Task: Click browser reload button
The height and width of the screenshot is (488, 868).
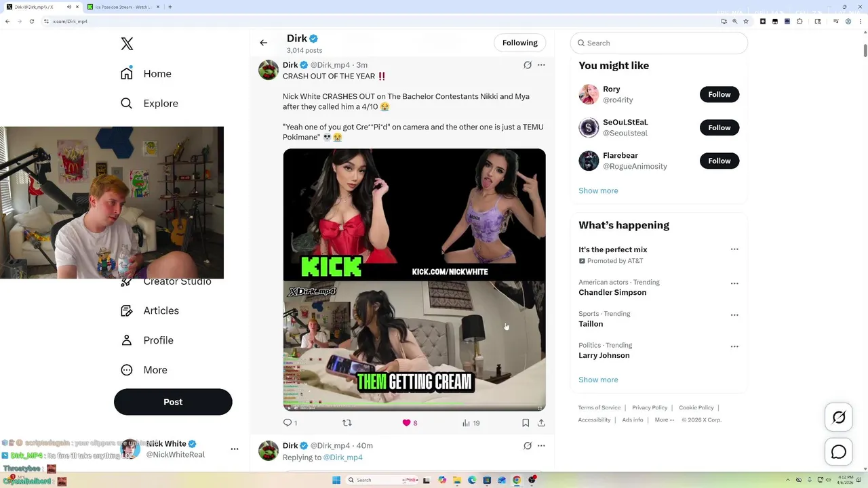Action: pyautogui.click(x=33, y=22)
